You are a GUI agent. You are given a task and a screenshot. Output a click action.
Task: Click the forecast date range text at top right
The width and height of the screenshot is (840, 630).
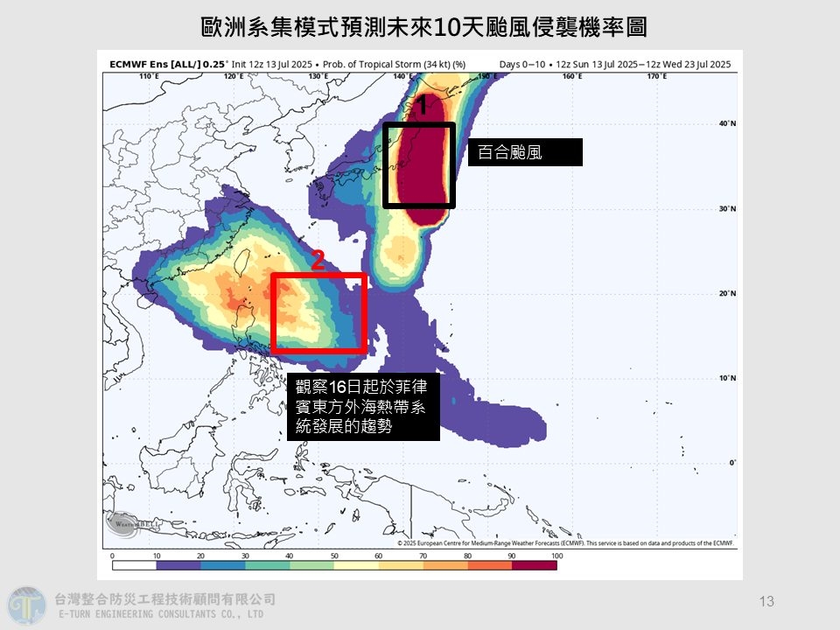pyautogui.click(x=614, y=64)
